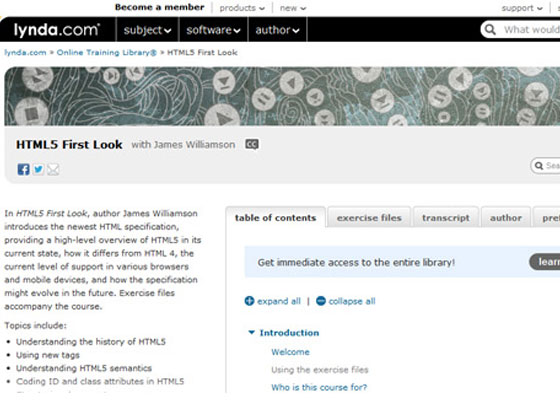
Task: Click the magnifier icon in top search box
Action: 490,30
